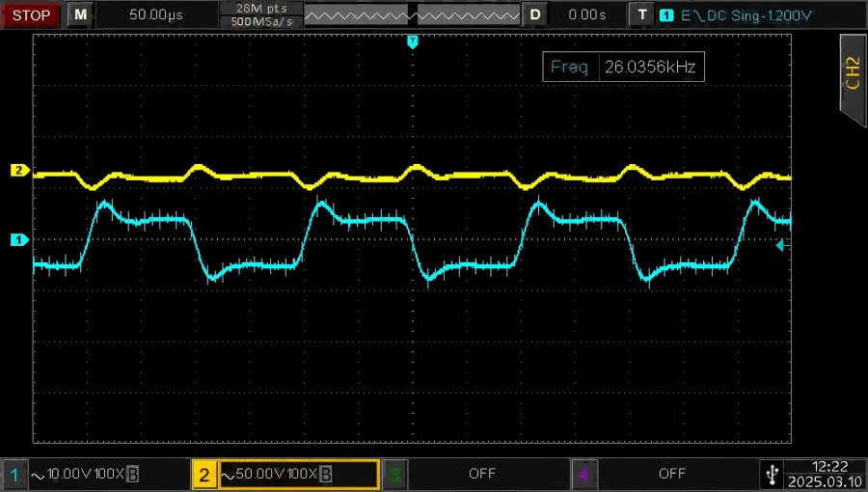The image size is (868, 492).
Task: Toggle channel 2 with the 50.00V label
Action: point(285,475)
